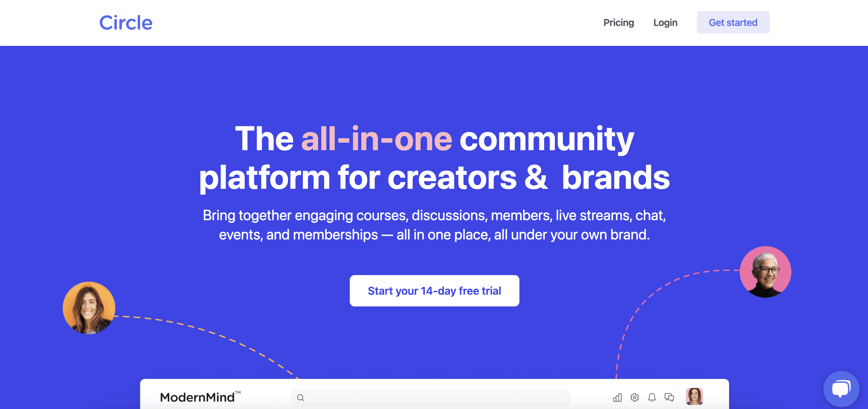This screenshot has height=409, width=868.
Task: Start your 14-day free trial
Action: 434,290
